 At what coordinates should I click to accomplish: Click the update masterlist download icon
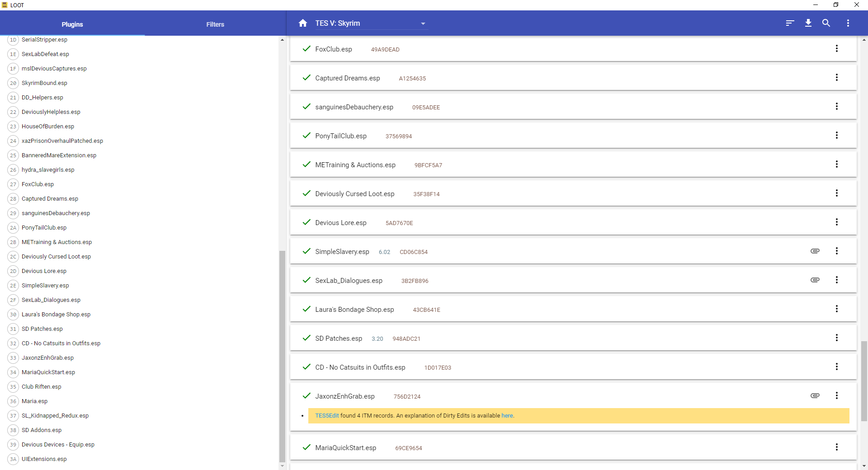click(808, 23)
